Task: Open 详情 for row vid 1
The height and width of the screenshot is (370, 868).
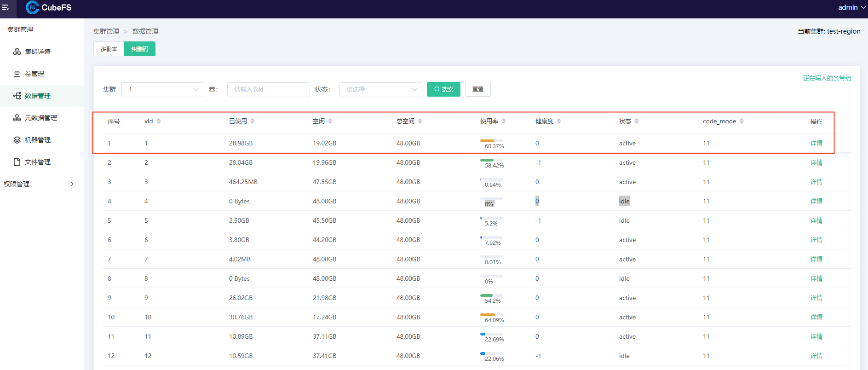Action: click(x=816, y=143)
